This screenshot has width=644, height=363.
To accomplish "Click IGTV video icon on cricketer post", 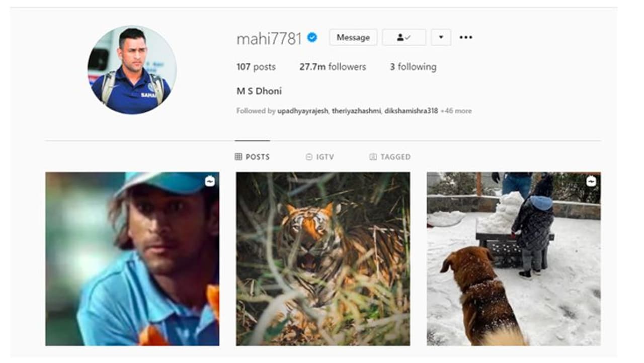I will (210, 181).
